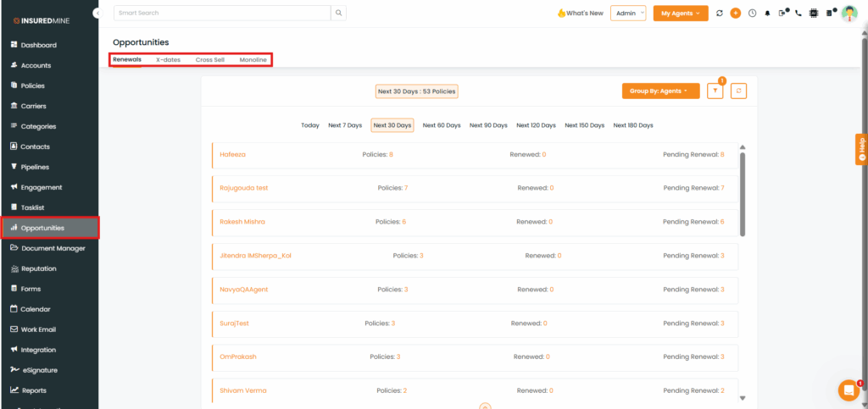Open Group By: Agents dropdown

click(x=660, y=91)
